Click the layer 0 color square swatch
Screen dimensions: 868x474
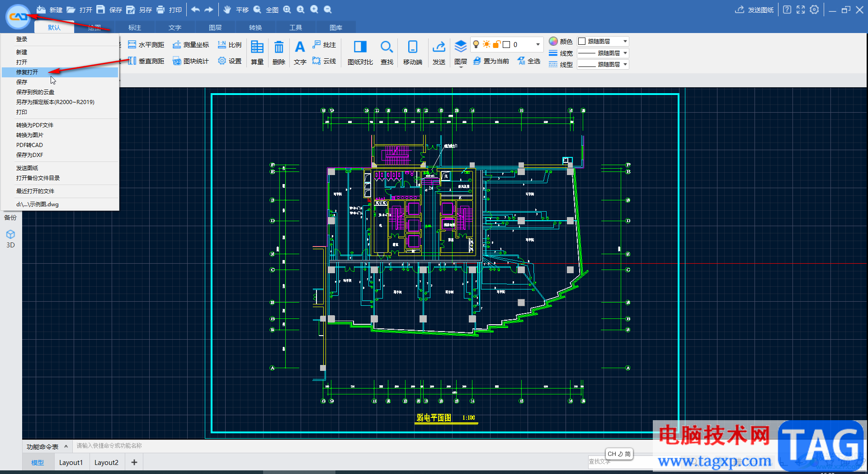point(506,44)
